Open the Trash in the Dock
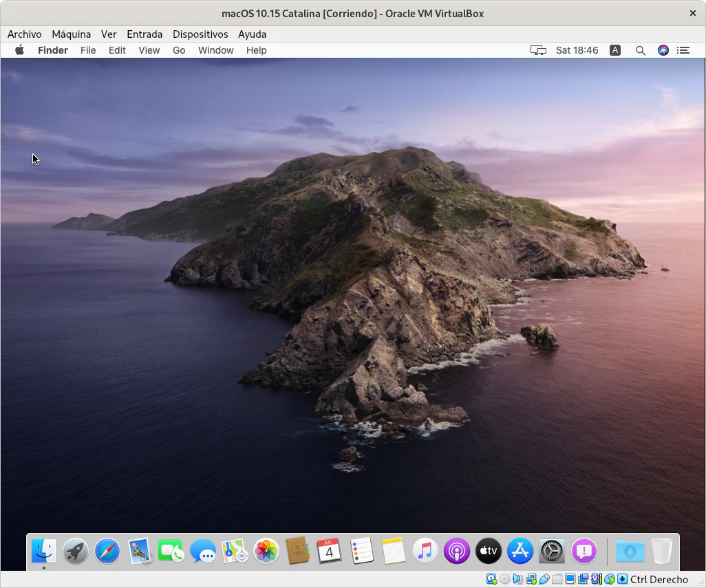 pos(661,551)
